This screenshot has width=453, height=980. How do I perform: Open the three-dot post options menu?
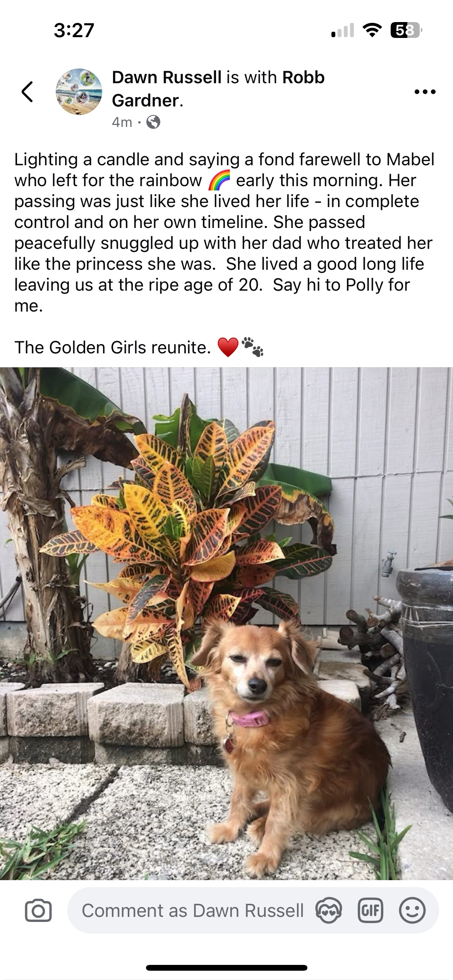425,92
